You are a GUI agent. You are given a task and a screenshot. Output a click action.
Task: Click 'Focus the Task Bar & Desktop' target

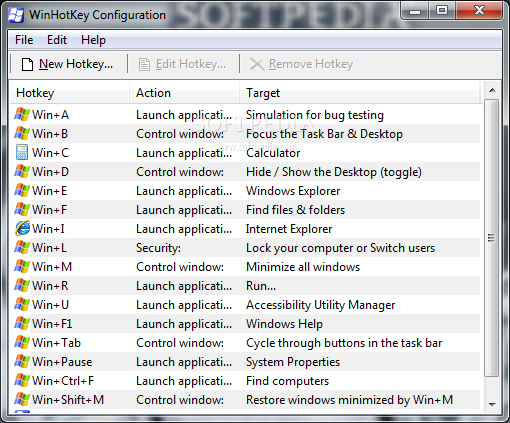point(324,134)
